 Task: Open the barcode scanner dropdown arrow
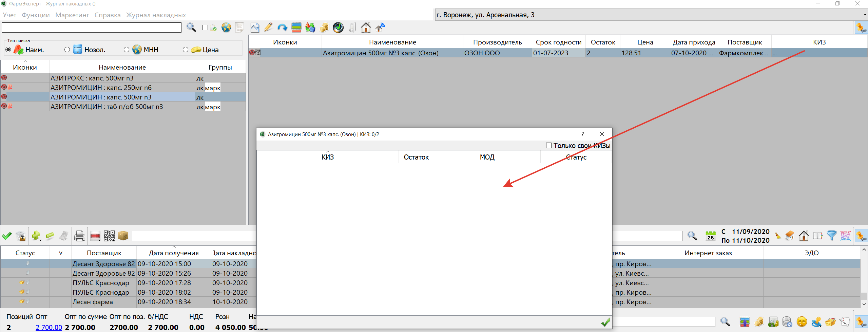(100, 240)
